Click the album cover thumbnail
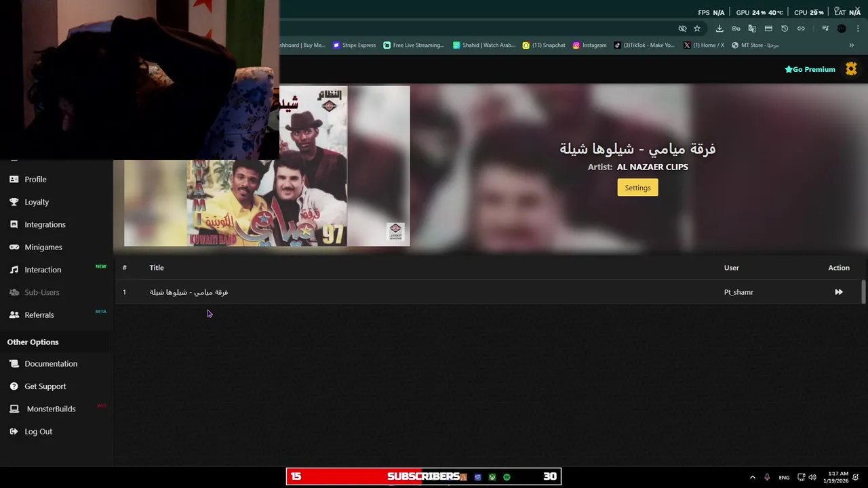This screenshot has height=488, width=868. tap(267, 166)
